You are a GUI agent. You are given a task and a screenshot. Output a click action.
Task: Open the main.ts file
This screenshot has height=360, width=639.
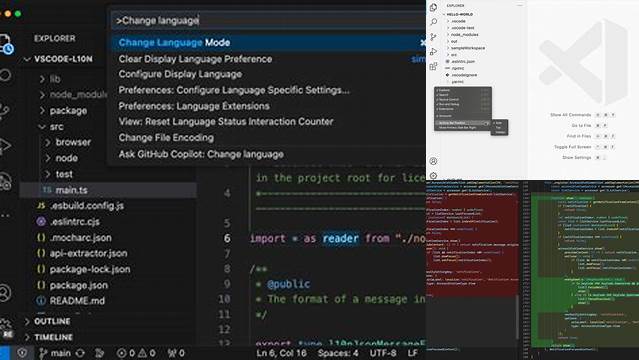pyautogui.click(x=71, y=190)
